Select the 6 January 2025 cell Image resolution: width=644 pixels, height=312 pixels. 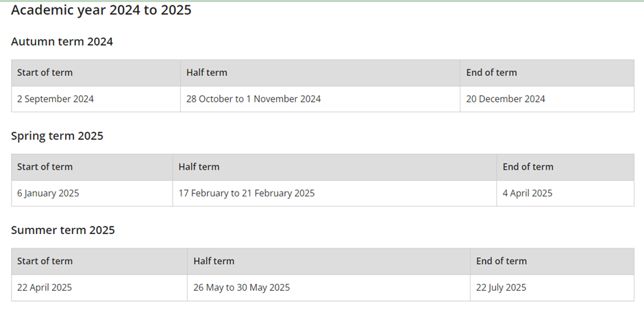92,193
